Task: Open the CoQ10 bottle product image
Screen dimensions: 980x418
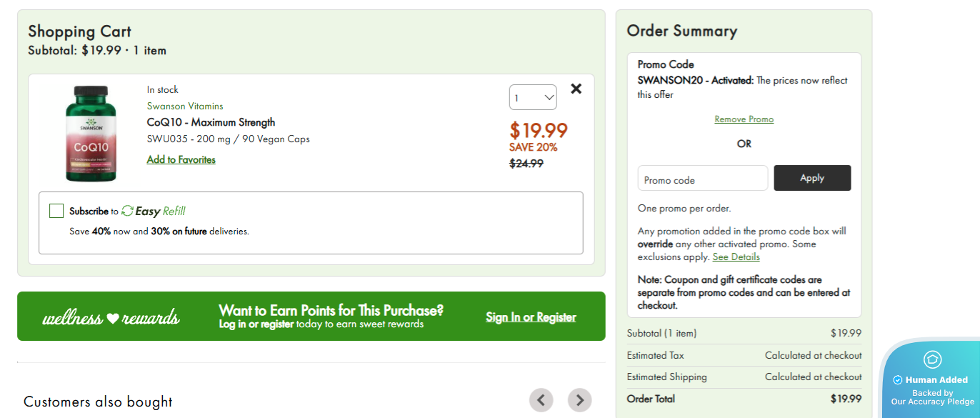Action: [x=90, y=134]
